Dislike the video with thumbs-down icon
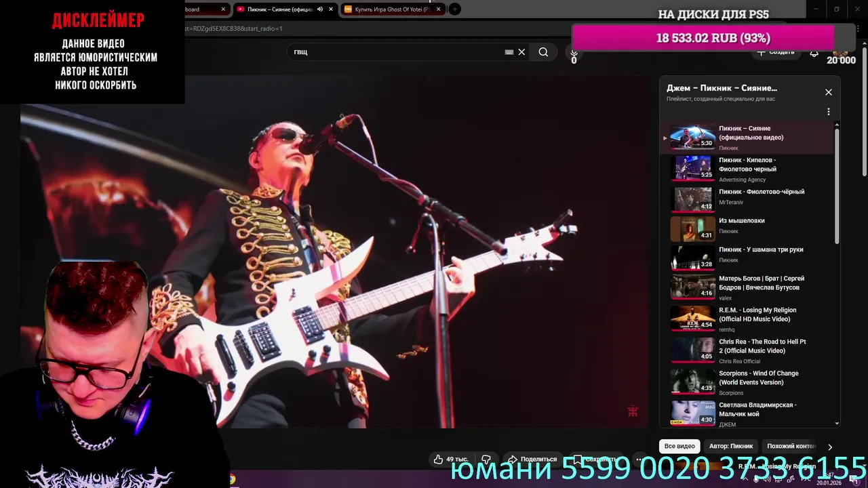868x488 pixels. 486,459
